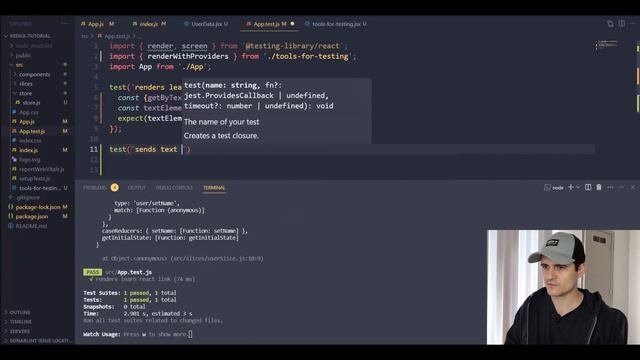This screenshot has height=360, width=640.
Task: Click the minimap in the editor
Action: (x=608, y=44)
